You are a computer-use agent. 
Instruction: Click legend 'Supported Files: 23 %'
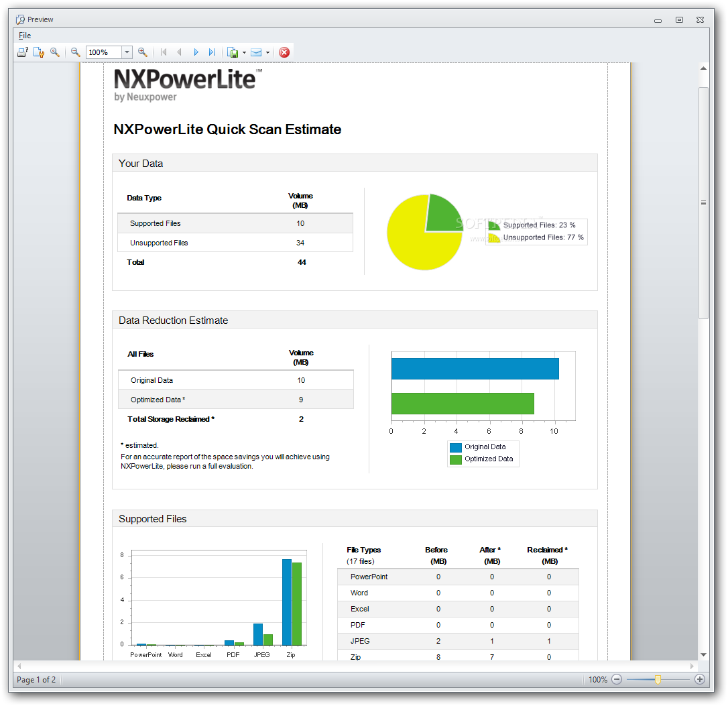pyautogui.click(x=539, y=225)
